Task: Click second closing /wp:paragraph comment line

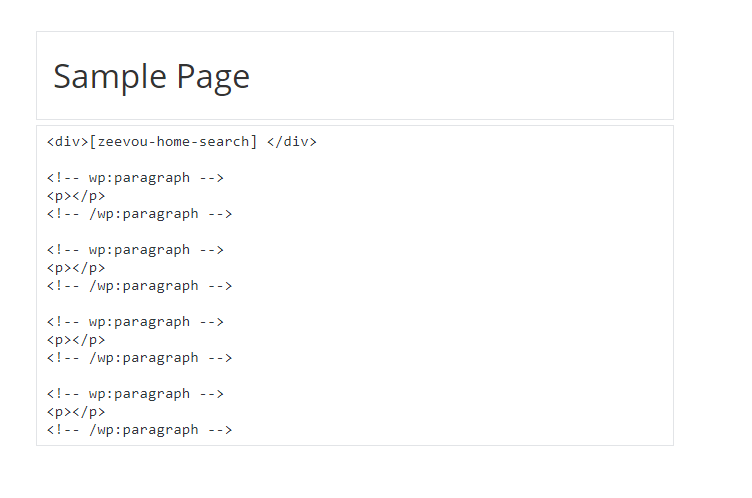Action: (x=139, y=286)
